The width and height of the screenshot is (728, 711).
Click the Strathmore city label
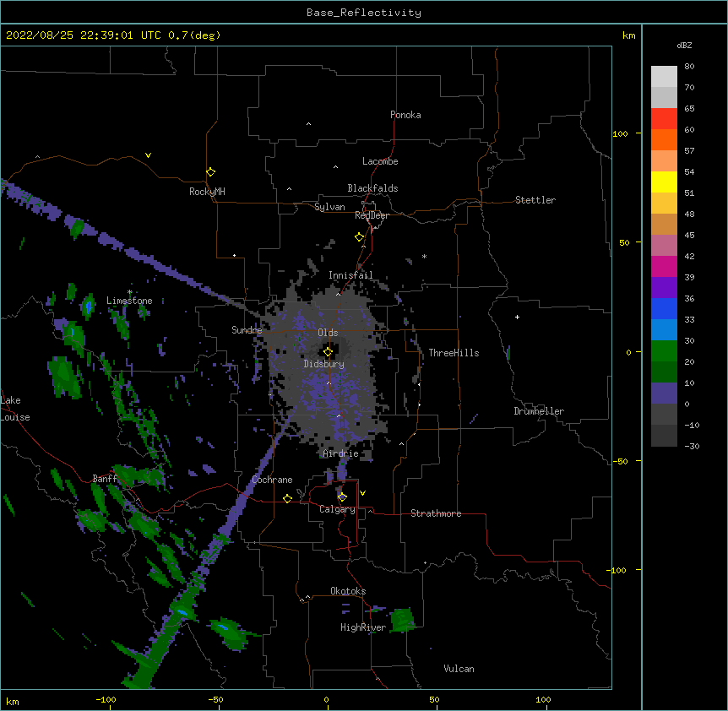point(436,513)
